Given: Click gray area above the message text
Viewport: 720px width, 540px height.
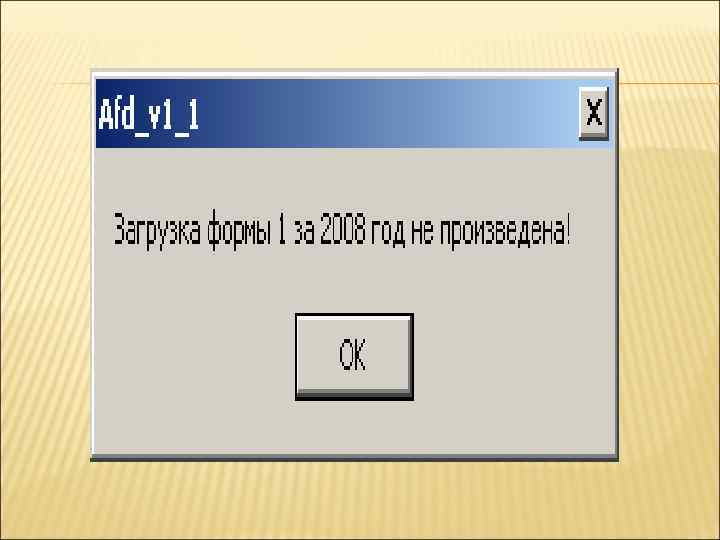Looking at the screenshot, I should pos(354,177).
